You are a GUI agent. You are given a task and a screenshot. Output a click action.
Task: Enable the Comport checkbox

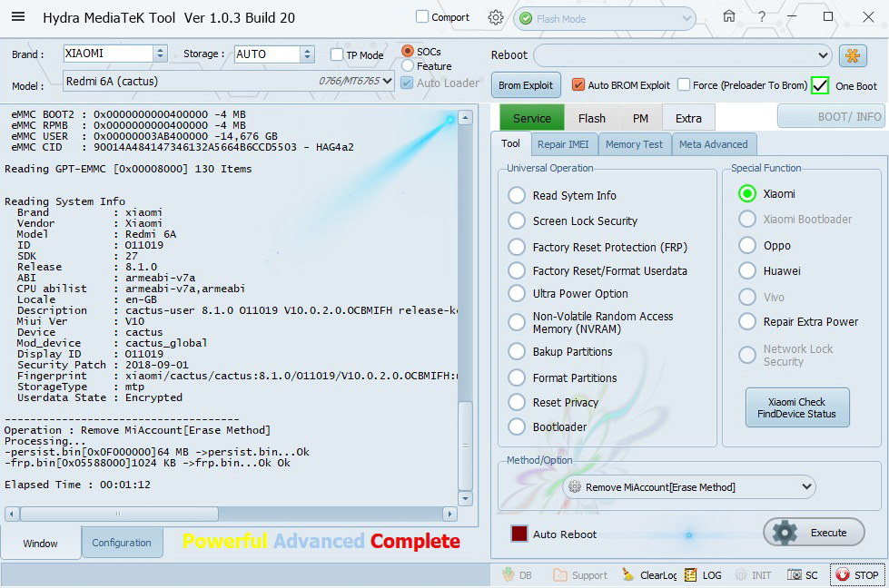point(422,17)
